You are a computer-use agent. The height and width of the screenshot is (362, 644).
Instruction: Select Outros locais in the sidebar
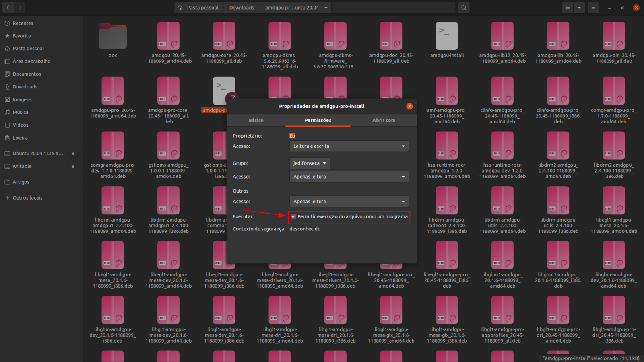pos(27,197)
